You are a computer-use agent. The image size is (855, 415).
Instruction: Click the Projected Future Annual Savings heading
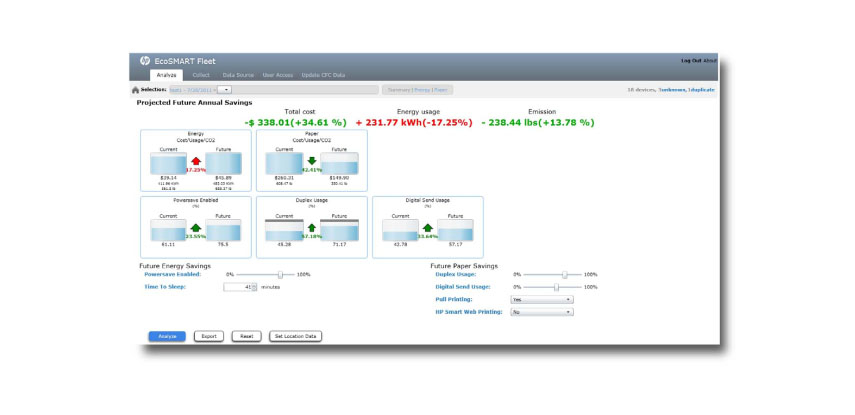pyautogui.click(x=195, y=103)
